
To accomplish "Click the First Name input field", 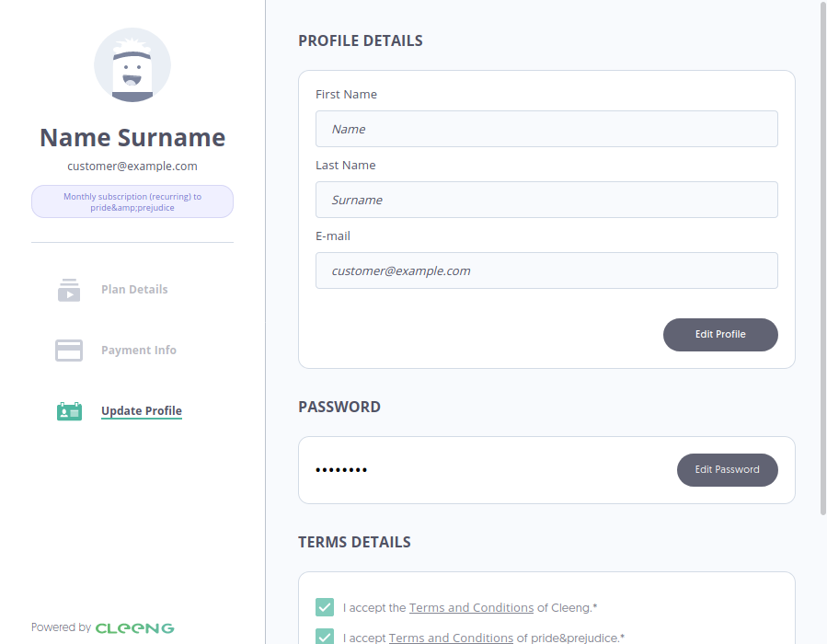I will point(546,129).
